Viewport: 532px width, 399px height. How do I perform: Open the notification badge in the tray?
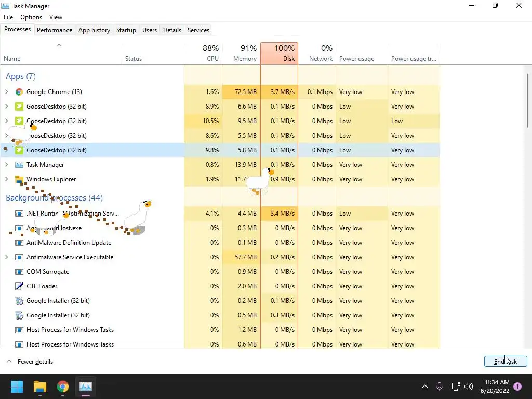click(517, 387)
